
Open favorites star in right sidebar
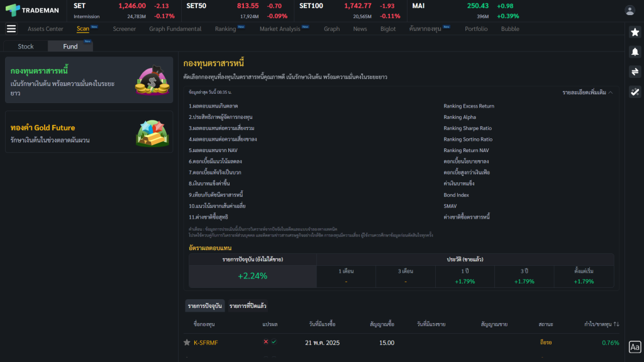635,32
